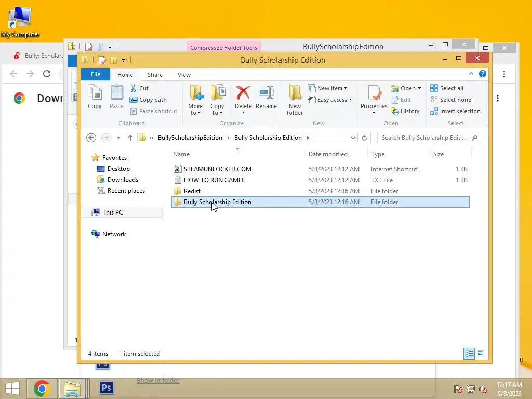Click BullyScholarshipEdition breadcrumb in address bar
This screenshot has width=532, height=399.
click(x=190, y=137)
